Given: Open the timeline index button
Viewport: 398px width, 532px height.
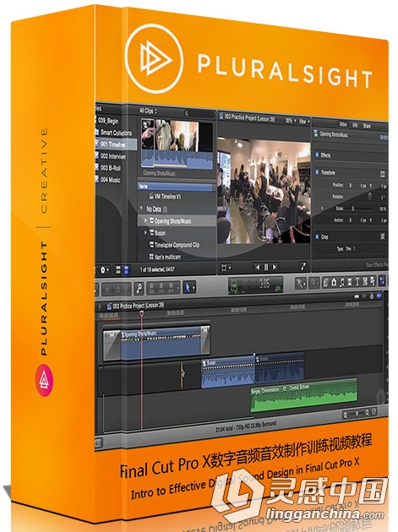Looking at the screenshot, I should 97,442.
